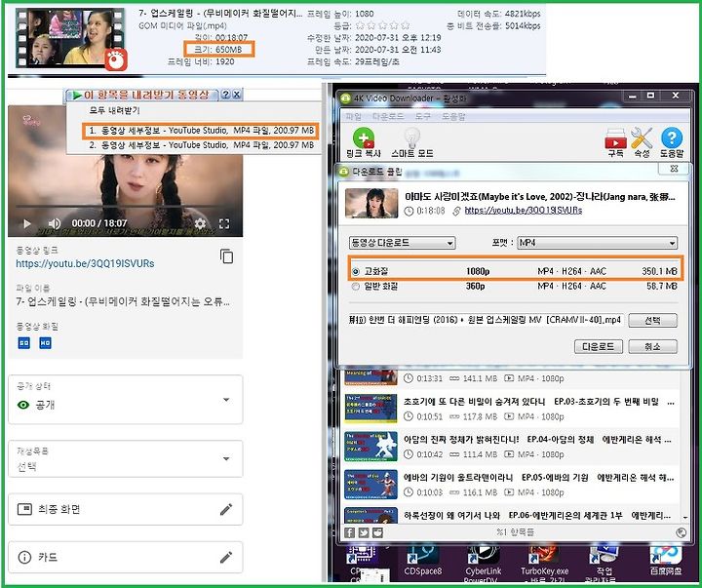
Task: Open video preview settings gear
Action: tap(200, 223)
